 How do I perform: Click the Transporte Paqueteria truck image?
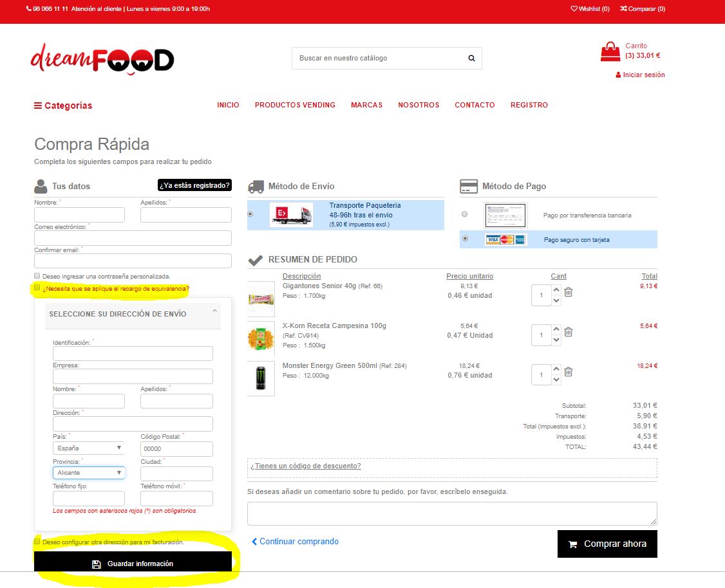(291, 215)
